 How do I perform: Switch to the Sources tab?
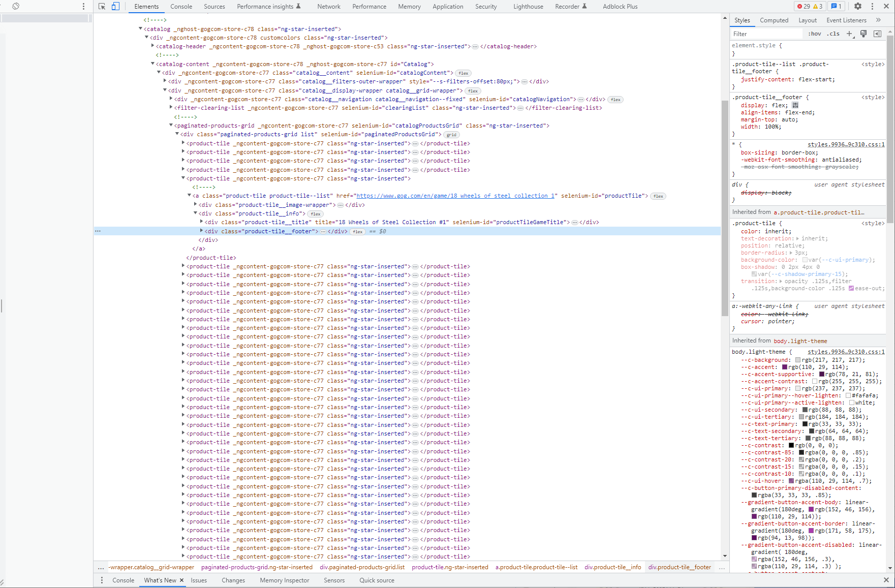(x=214, y=7)
